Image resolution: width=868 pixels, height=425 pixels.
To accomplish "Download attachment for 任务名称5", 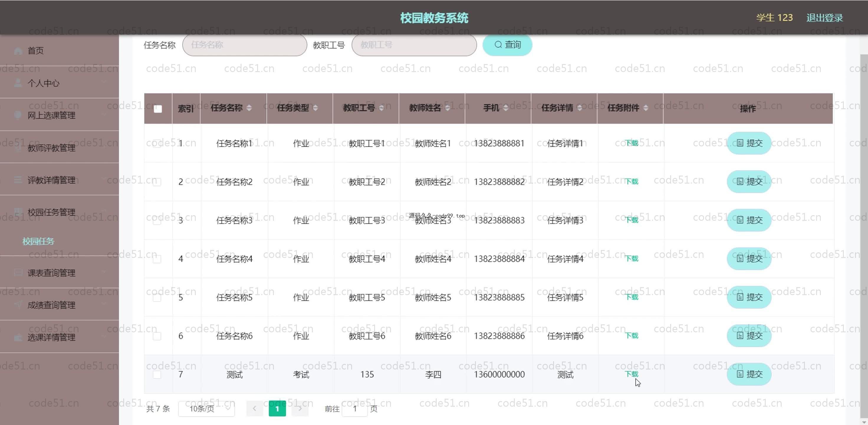I will 632,297.
